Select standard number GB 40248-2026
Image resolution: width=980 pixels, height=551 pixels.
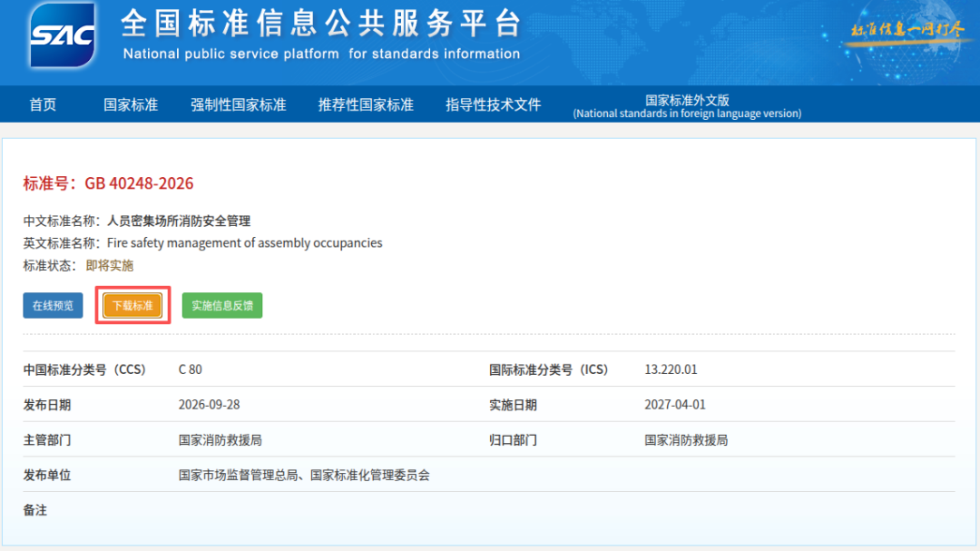(139, 183)
